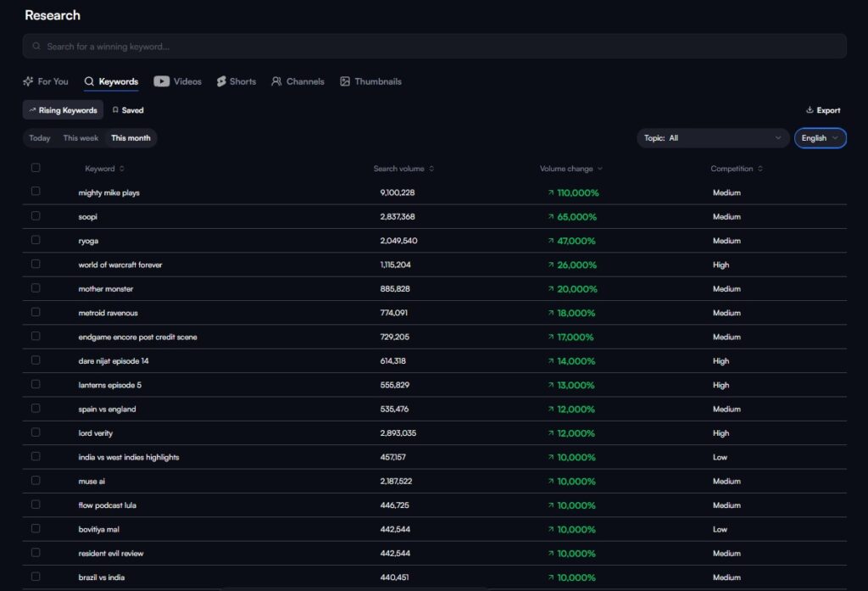Image resolution: width=868 pixels, height=591 pixels.
Task: Click the sort arrow beside Volume change
Action: click(600, 169)
